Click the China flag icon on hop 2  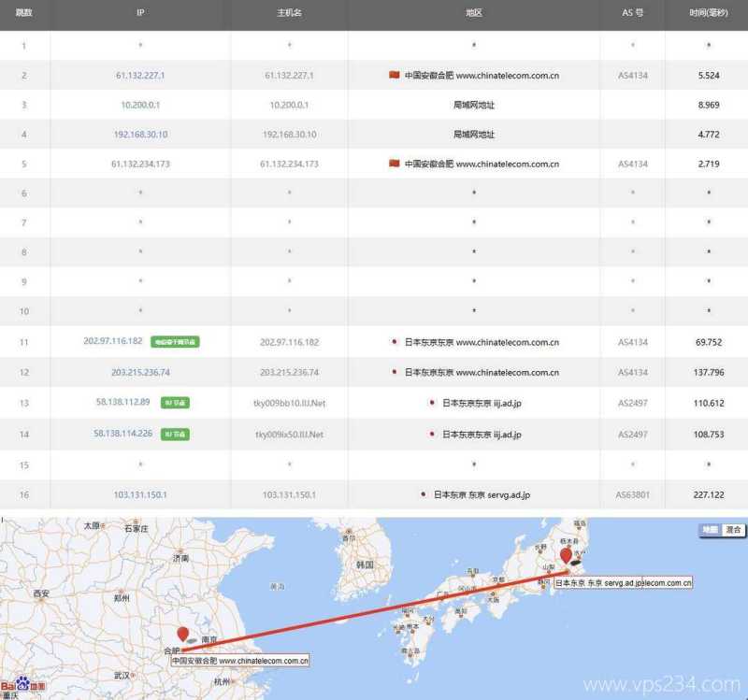coord(394,76)
